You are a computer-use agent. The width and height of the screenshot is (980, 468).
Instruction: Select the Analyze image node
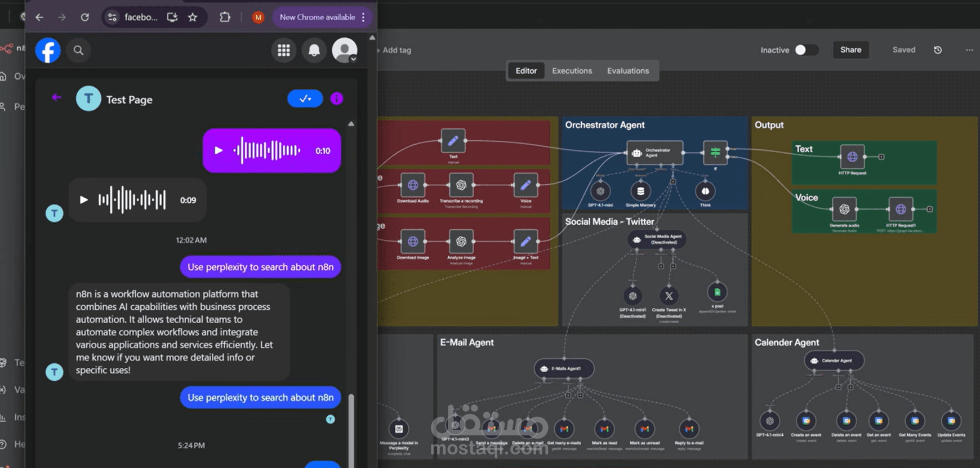click(461, 242)
